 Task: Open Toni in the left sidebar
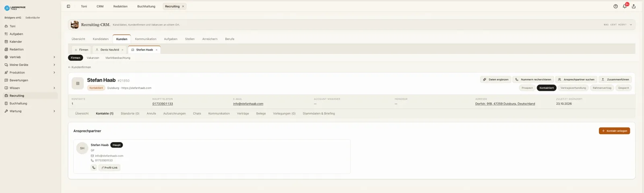pyautogui.click(x=30, y=26)
